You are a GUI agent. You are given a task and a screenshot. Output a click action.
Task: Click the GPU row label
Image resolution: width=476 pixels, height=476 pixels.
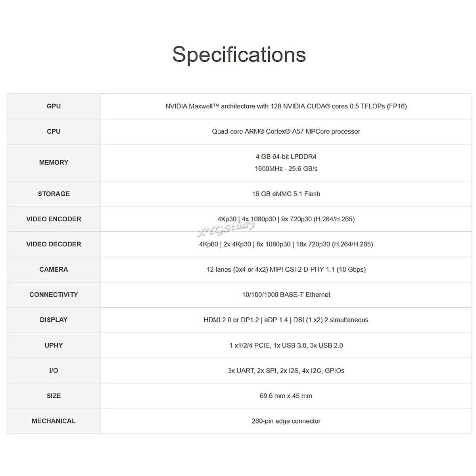[54, 106]
